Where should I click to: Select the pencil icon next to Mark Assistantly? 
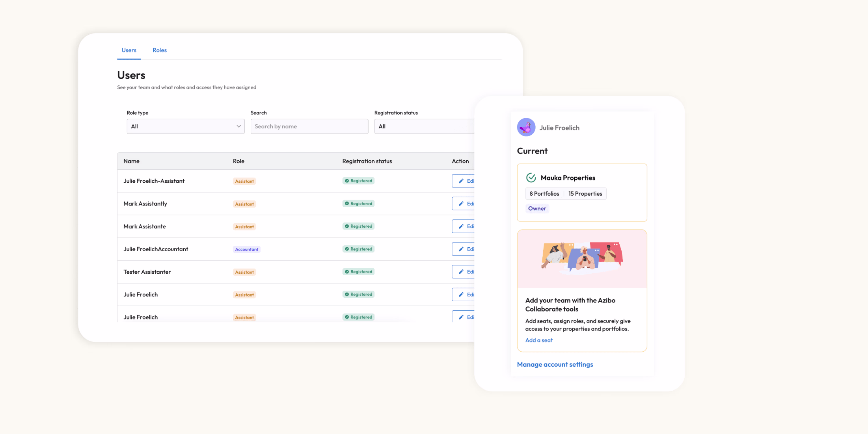(462, 204)
